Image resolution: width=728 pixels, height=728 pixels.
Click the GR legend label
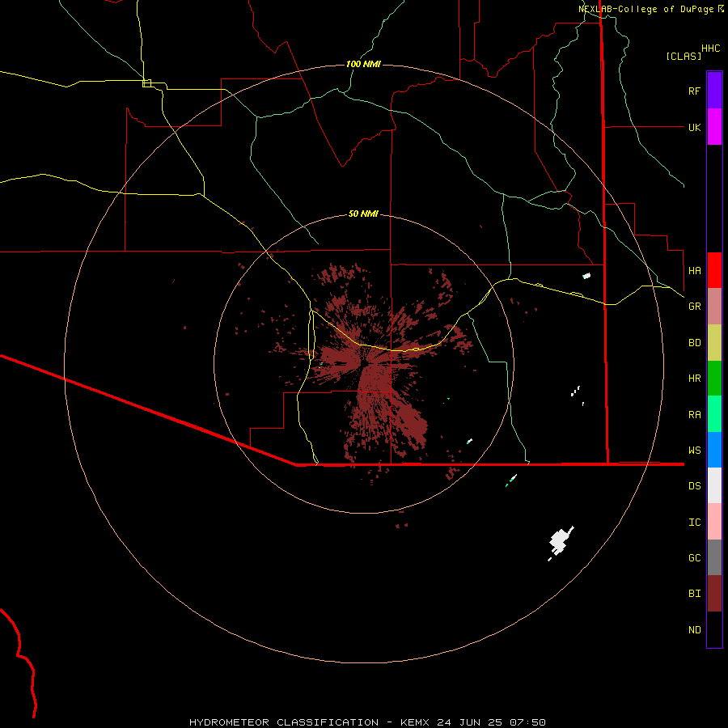[694, 307]
